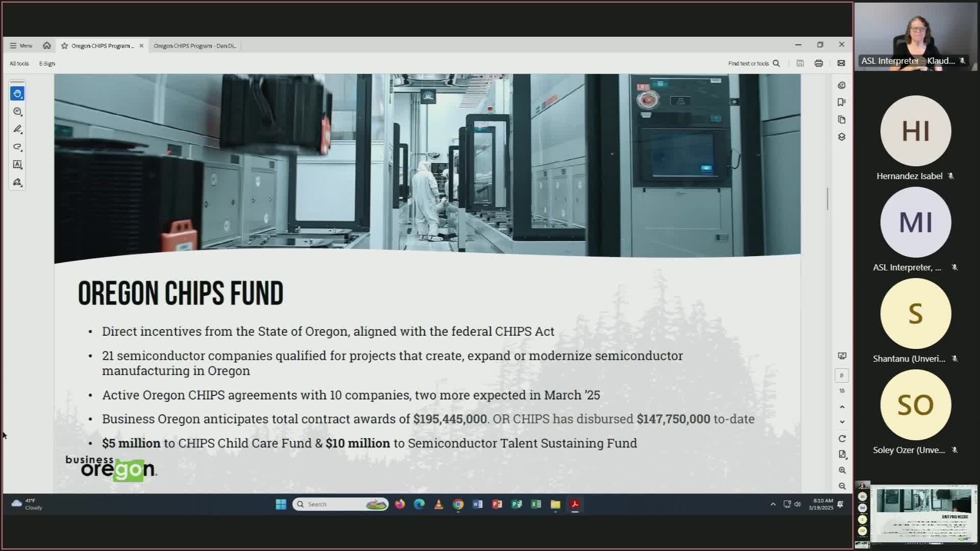
Task: Switch to the Oregon CHIPS Program - Dan Di.. tab
Action: tap(195, 45)
